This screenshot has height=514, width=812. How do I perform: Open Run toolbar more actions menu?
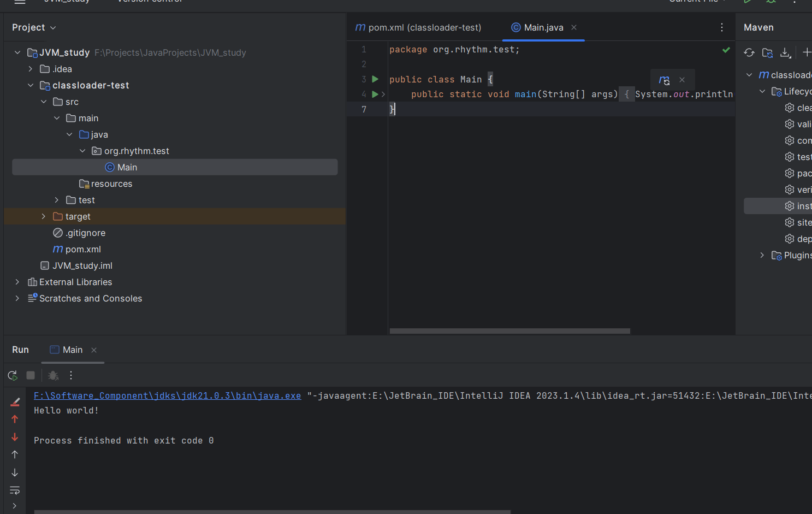[71, 375]
